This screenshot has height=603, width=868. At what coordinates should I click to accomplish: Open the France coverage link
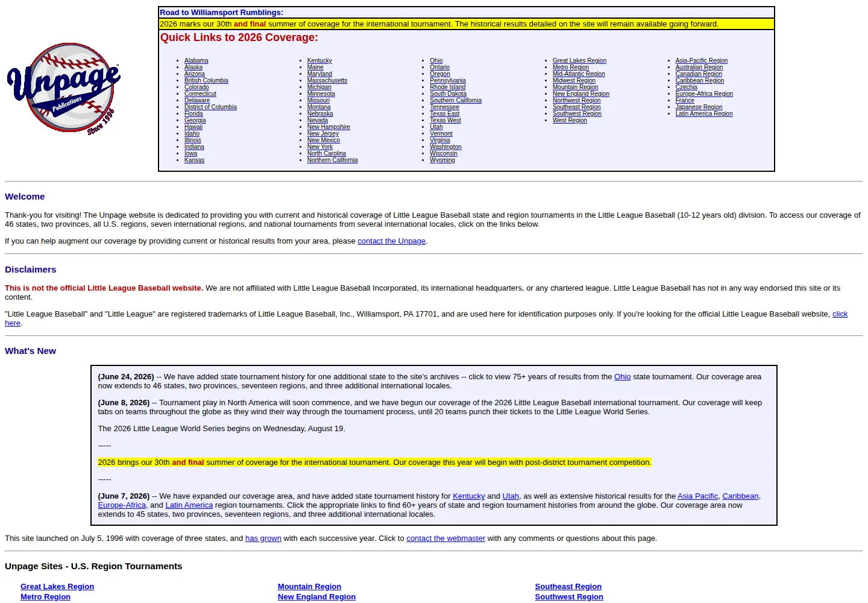pos(685,101)
